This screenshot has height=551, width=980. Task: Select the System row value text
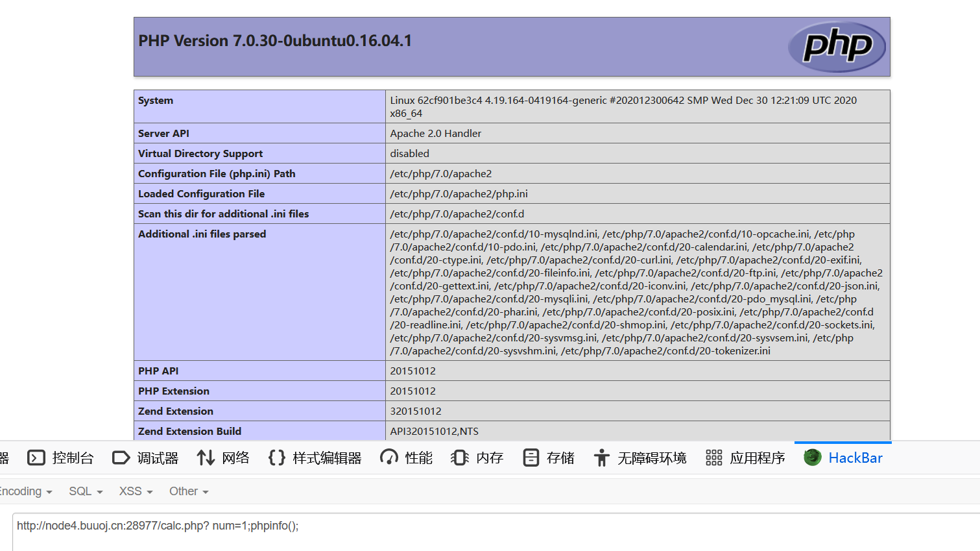[x=623, y=106]
